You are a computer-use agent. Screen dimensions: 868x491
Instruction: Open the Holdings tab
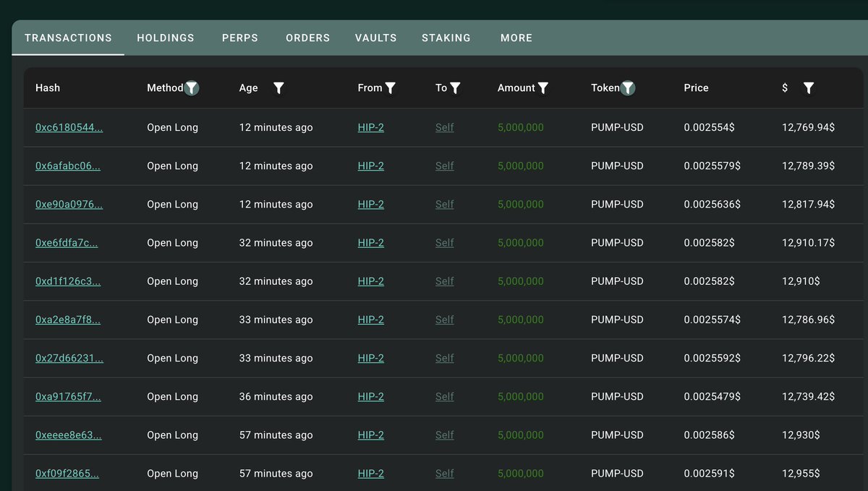coord(166,38)
